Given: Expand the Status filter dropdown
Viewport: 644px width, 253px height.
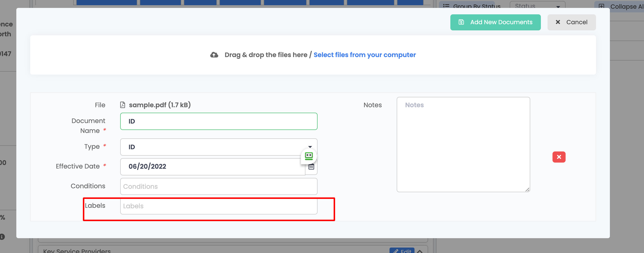Looking at the screenshot, I should coord(537,5).
